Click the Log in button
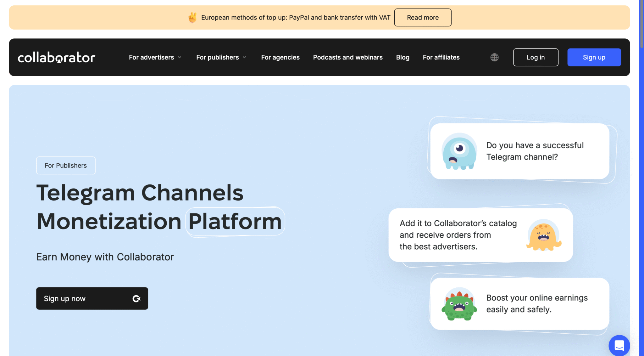644x356 pixels. (x=536, y=57)
